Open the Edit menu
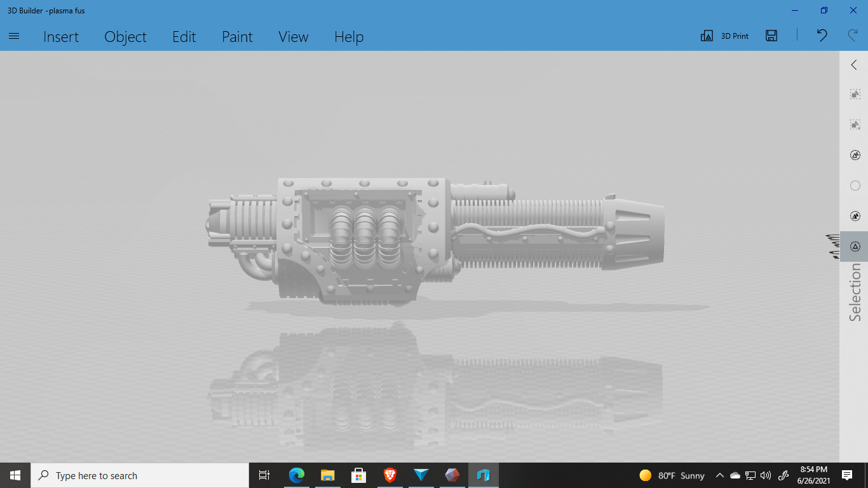The height and width of the screenshot is (488, 868). (x=184, y=37)
